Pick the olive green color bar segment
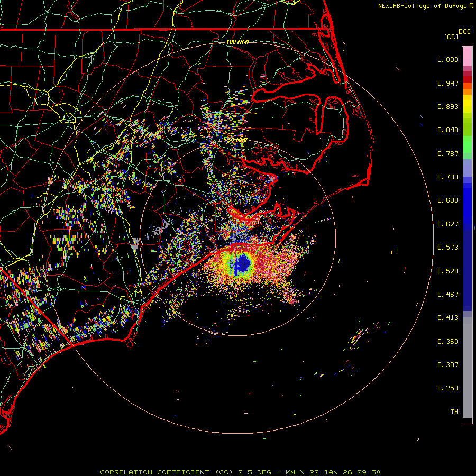Image resolution: width=476 pixels, height=476 pixels. [x=467, y=126]
